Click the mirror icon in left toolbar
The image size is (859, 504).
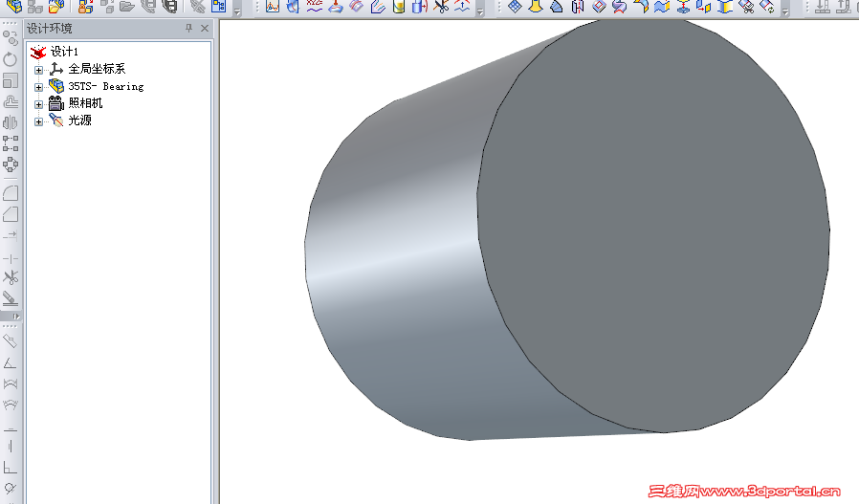(x=10, y=122)
